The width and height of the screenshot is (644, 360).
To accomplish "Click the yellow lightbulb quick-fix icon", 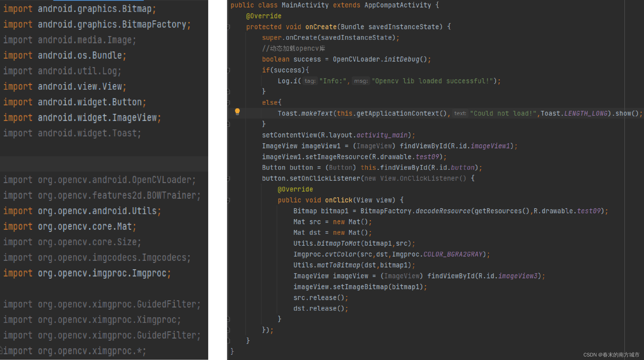I will tap(237, 111).
